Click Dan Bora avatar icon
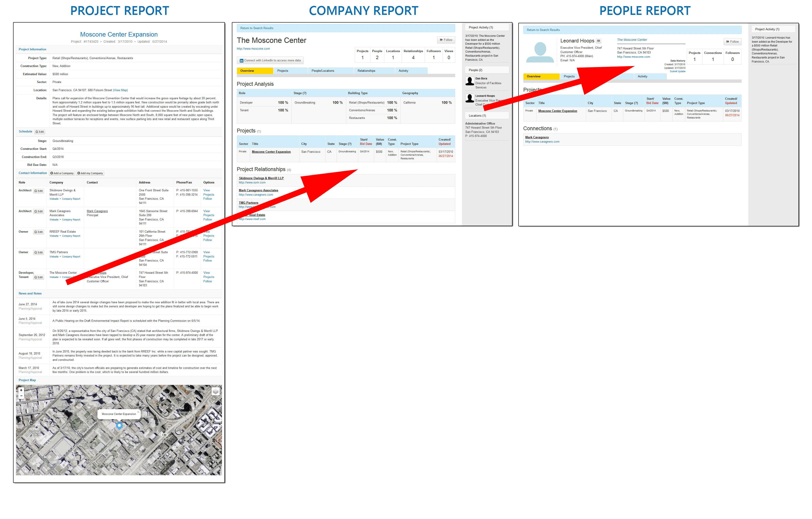This screenshot has height=519, width=812. 470,81
